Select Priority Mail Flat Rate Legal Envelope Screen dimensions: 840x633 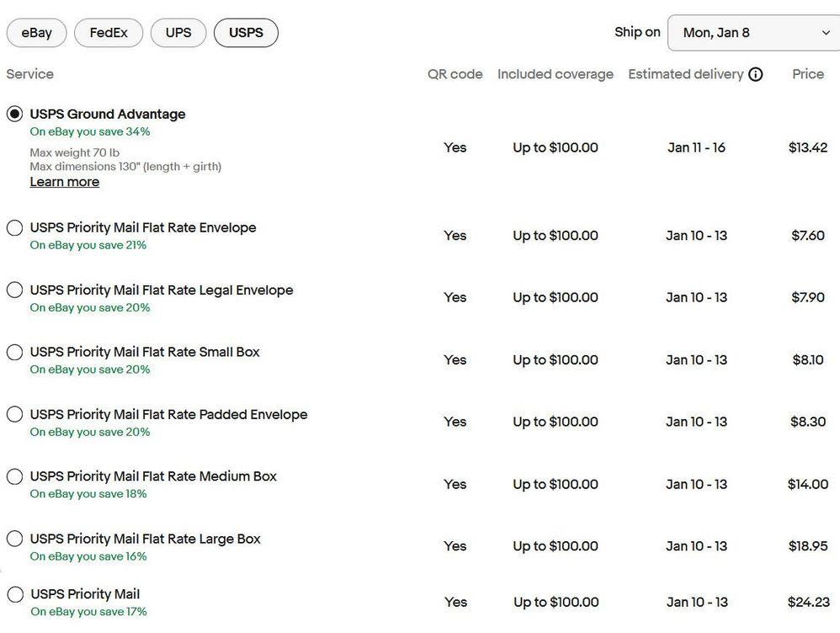coord(14,290)
